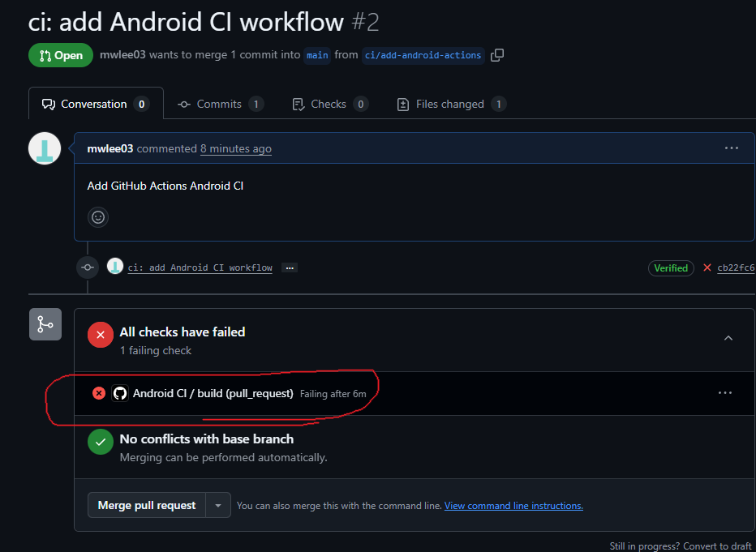Collapse the checks section with the chevron

pos(728,338)
